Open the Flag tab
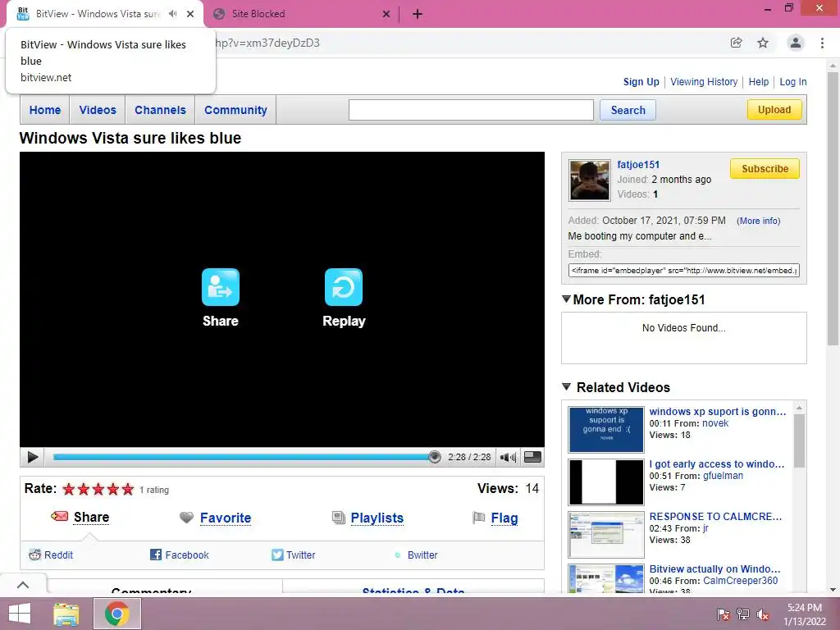Image resolution: width=840 pixels, height=630 pixels. [x=504, y=518]
